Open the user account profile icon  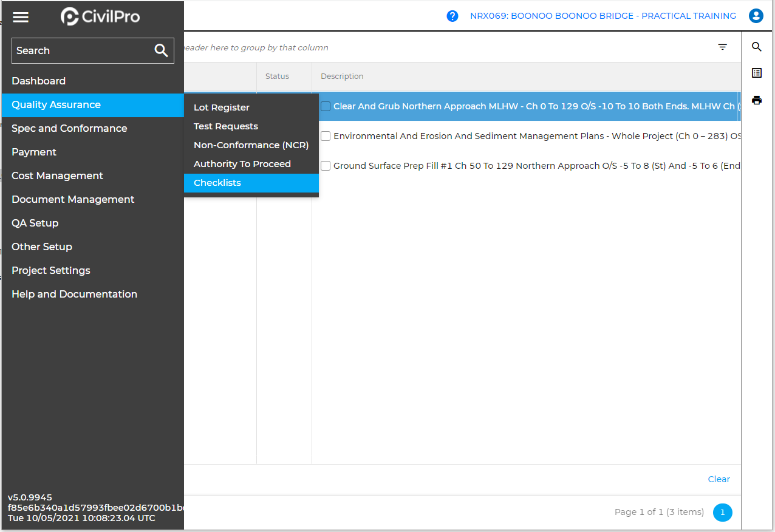click(x=756, y=16)
